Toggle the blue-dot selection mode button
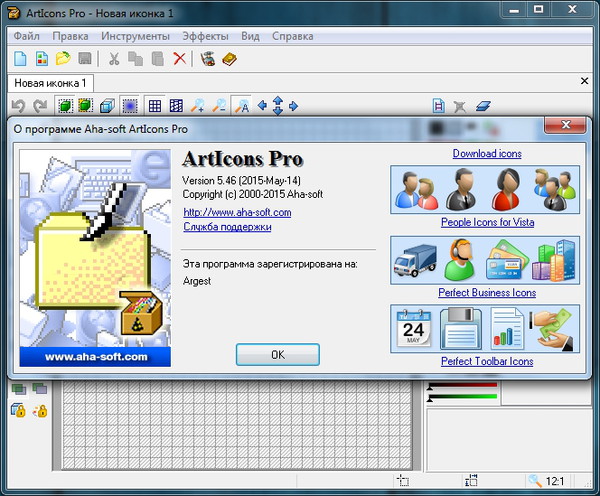This screenshot has height=496, width=600. tap(130, 105)
